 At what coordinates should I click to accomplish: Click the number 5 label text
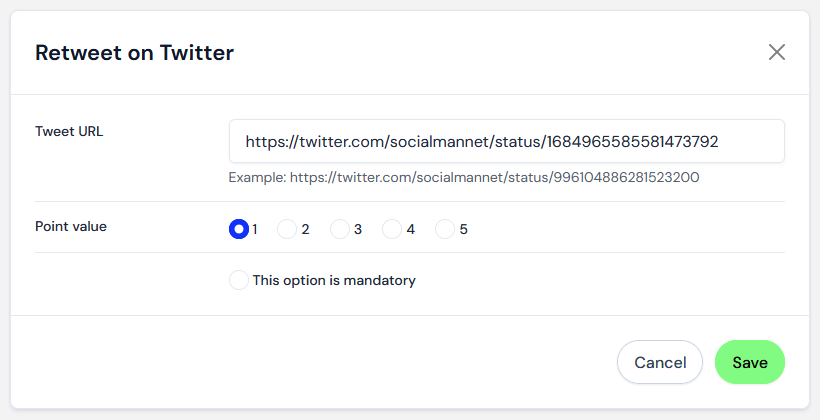point(463,230)
